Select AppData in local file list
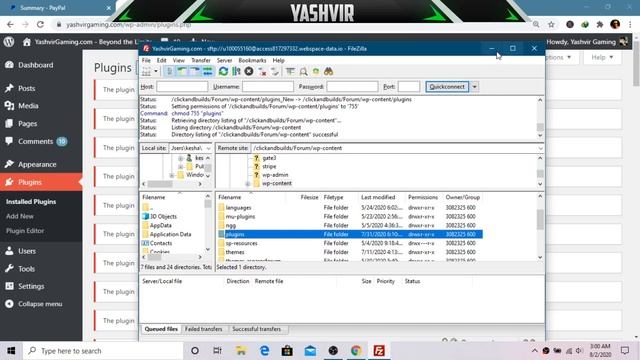The height and width of the screenshot is (360, 640). tap(160, 225)
